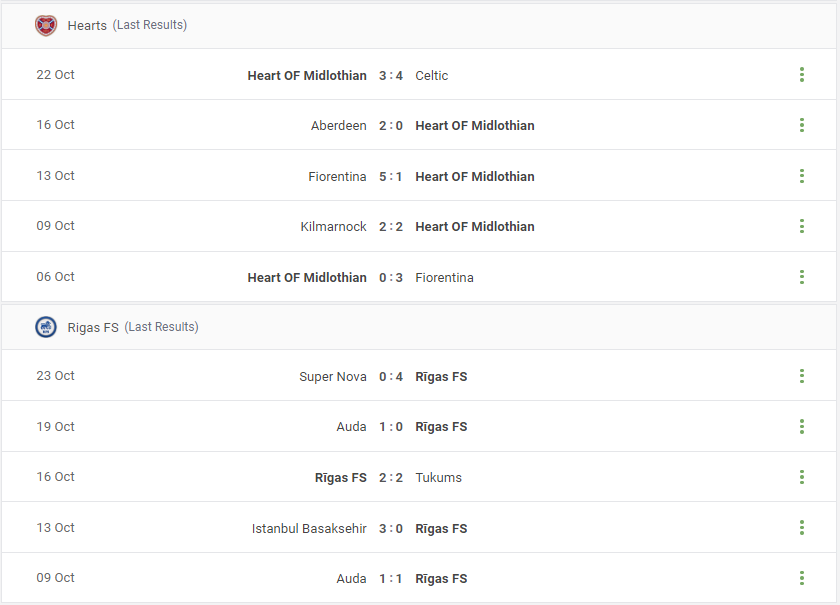Click the Rigas FS club logo
The height and width of the screenshot is (605, 840).
(46, 327)
